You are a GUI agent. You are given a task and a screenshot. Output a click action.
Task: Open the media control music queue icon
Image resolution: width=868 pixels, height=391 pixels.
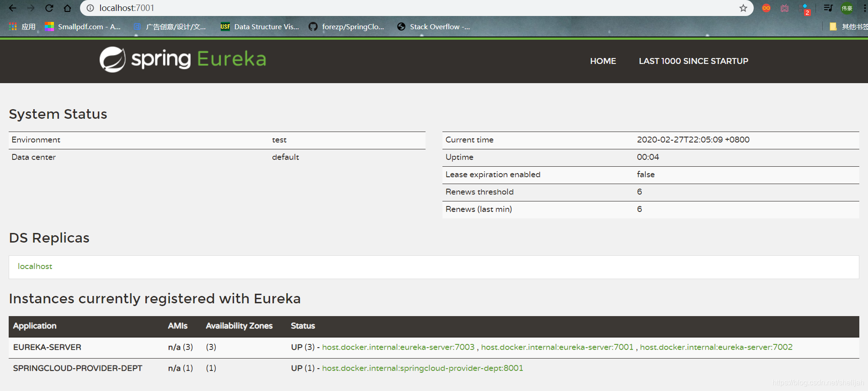(828, 8)
